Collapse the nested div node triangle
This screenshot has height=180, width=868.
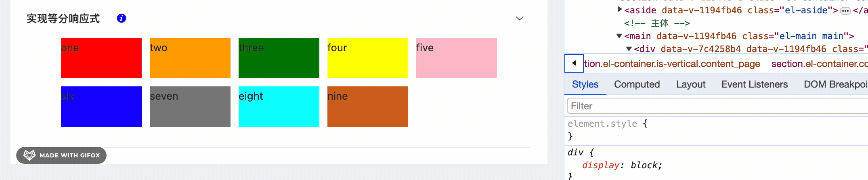[629, 49]
